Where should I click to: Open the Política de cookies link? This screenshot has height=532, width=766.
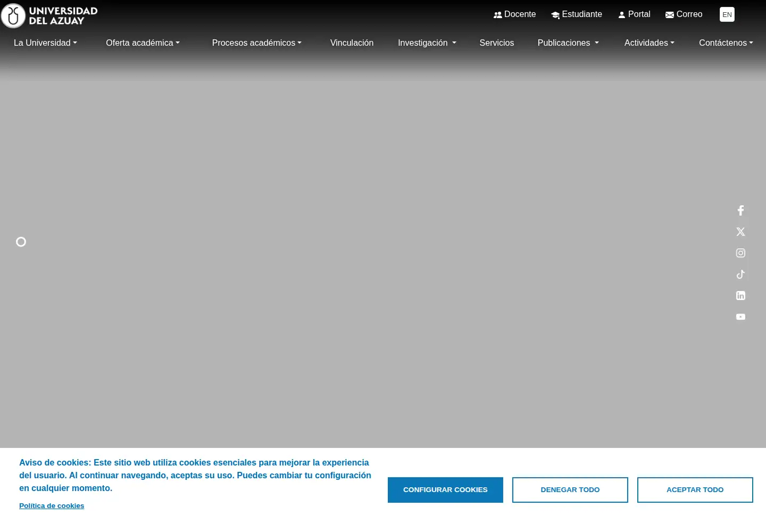point(52,506)
